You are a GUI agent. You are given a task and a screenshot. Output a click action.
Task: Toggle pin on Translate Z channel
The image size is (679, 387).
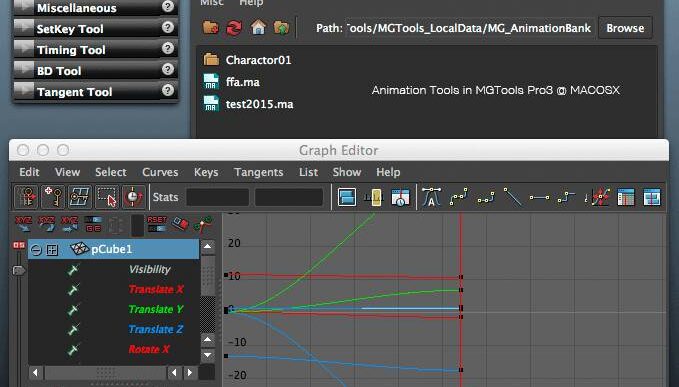pos(73,330)
